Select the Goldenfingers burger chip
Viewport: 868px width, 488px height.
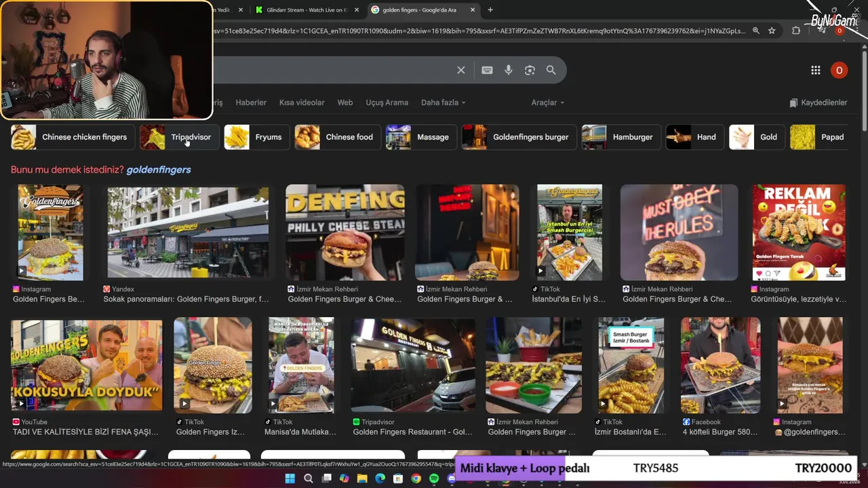click(519, 137)
